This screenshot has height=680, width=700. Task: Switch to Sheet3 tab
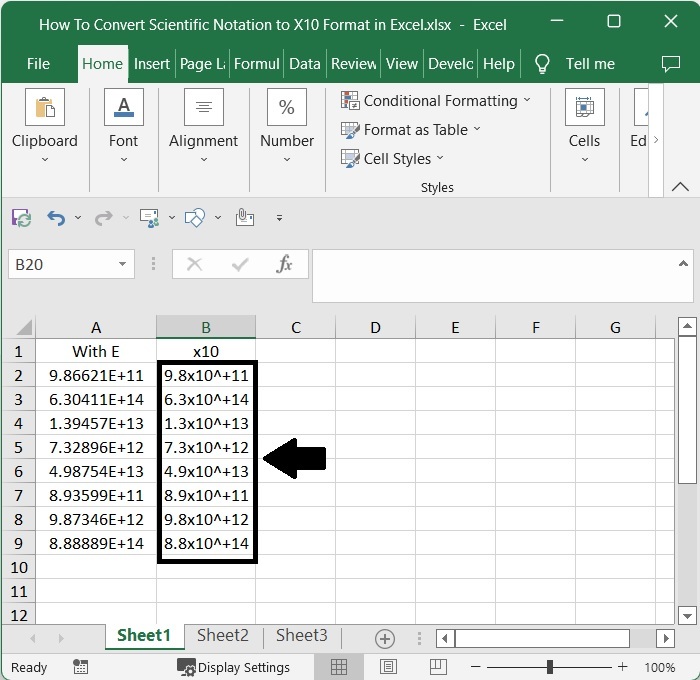point(302,635)
